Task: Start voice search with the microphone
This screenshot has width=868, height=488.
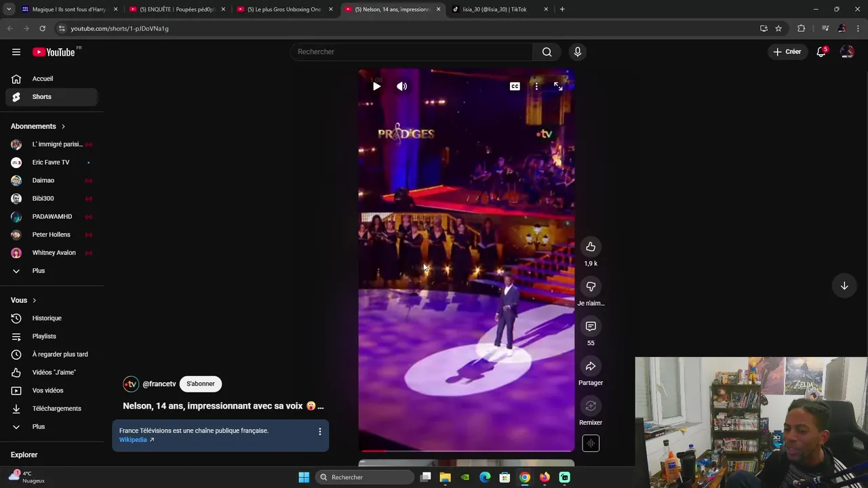Action: click(x=578, y=52)
